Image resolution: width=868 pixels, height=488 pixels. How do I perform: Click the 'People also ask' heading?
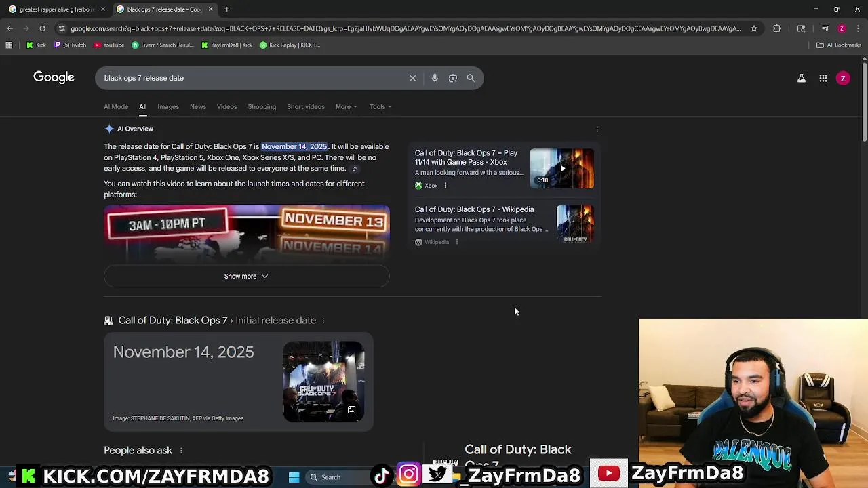click(138, 451)
